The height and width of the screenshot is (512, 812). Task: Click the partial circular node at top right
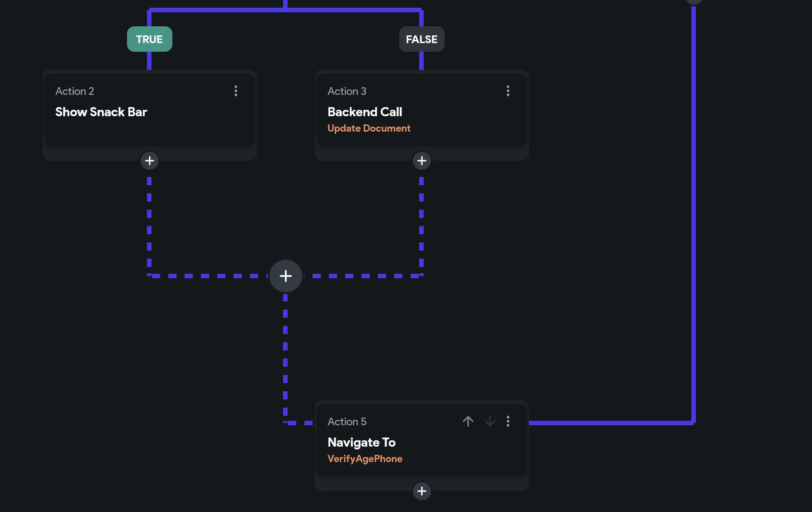coord(694,2)
